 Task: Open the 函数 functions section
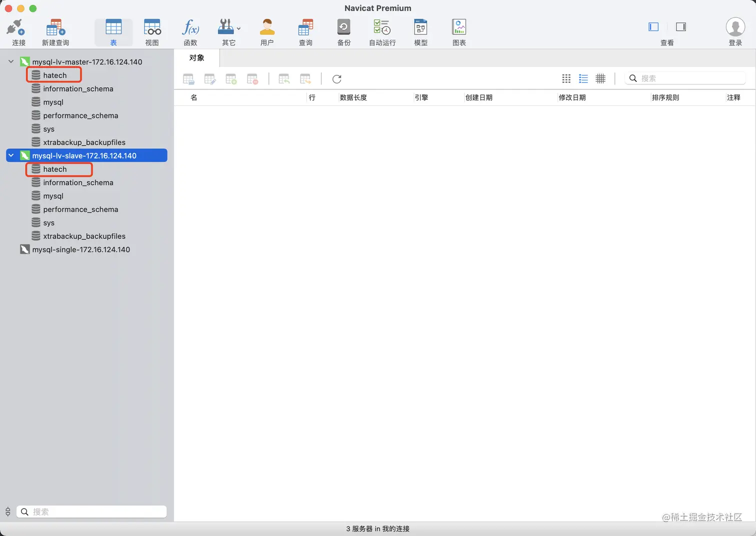[190, 32]
